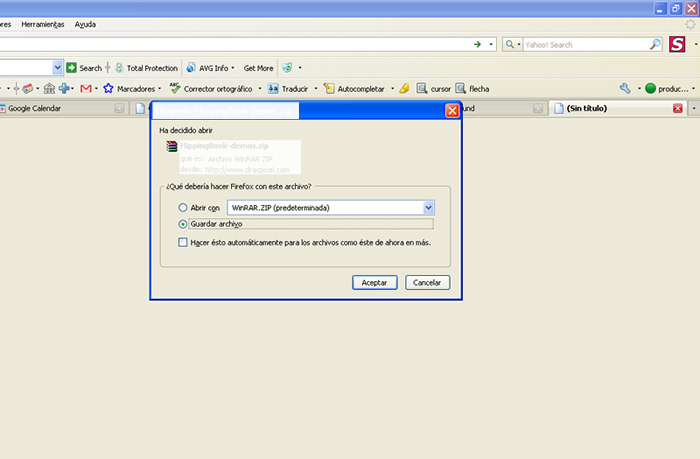Click the Yahoo search magnifier icon
This screenshot has height=459, width=700.
click(656, 44)
